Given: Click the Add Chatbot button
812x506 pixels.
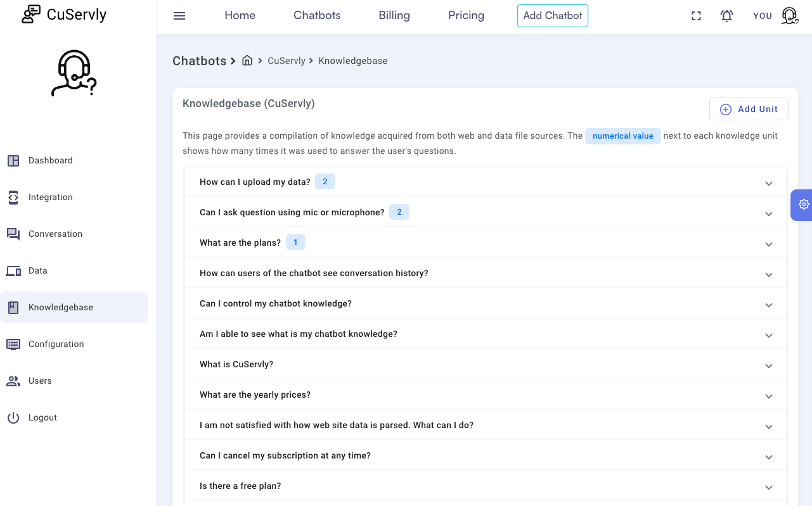Looking at the screenshot, I should [553, 16].
